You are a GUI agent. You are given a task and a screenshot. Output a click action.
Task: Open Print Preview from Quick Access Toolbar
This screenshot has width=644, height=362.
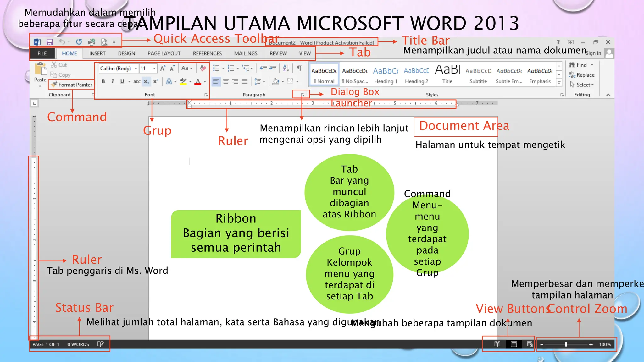pyautogui.click(x=104, y=42)
